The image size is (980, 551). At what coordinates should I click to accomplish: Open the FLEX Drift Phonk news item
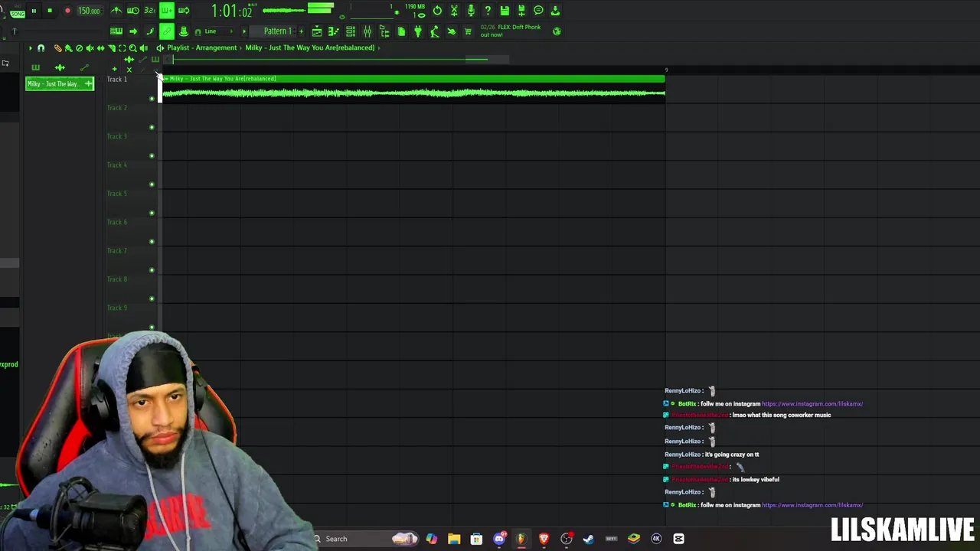pyautogui.click(x=510, y=31)
